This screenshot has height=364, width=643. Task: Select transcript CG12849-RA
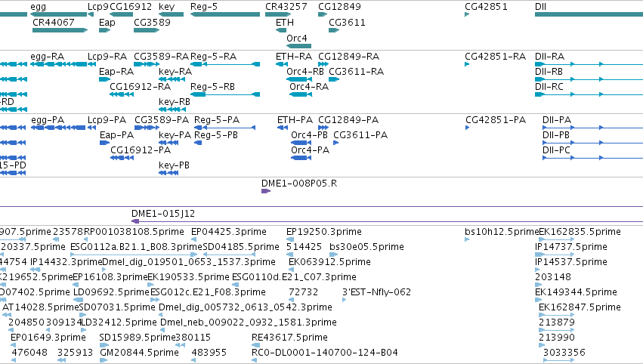[323, 64]
